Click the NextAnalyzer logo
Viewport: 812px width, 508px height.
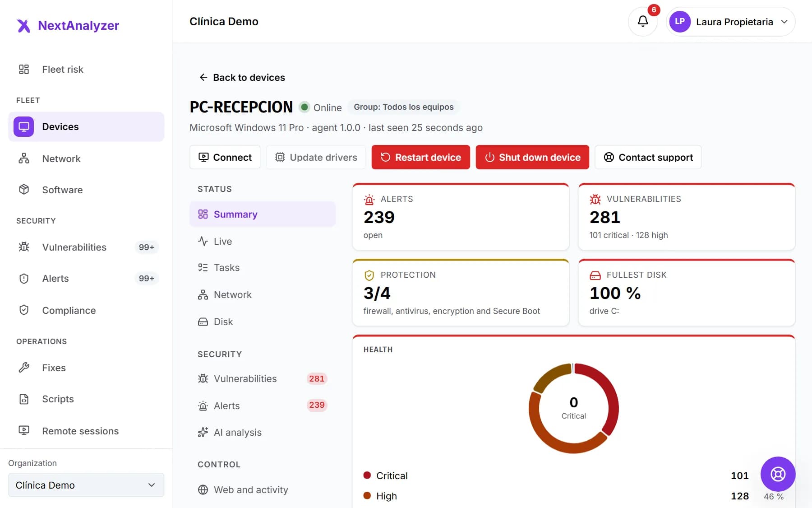tap(68, 25)
